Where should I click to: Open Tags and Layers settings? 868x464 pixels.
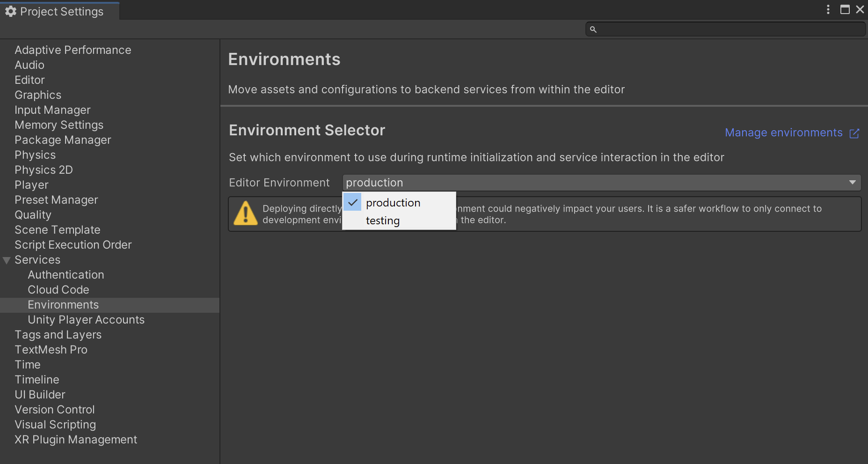[58, 335]
